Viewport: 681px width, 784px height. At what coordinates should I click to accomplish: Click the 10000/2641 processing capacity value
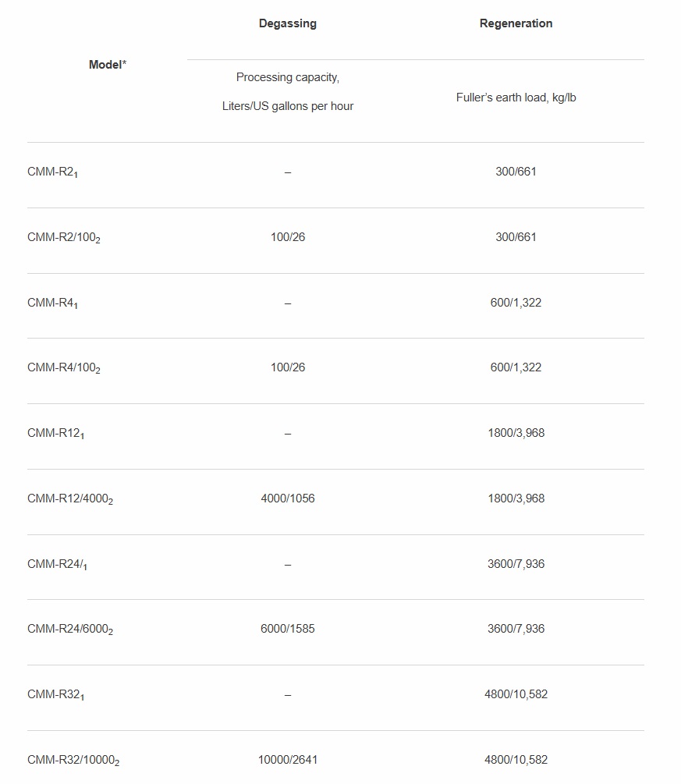pos(288,760)
